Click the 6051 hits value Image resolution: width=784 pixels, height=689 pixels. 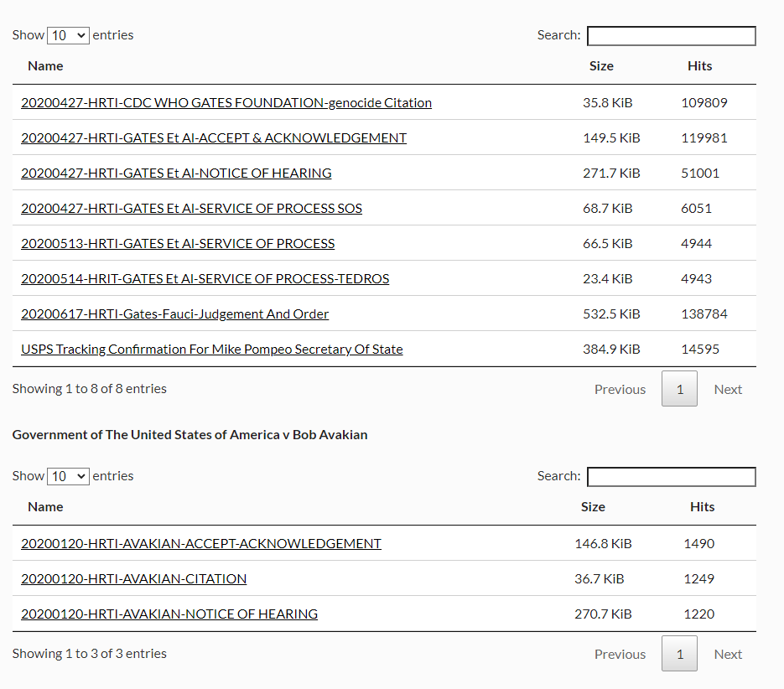(x=696, y=209)
